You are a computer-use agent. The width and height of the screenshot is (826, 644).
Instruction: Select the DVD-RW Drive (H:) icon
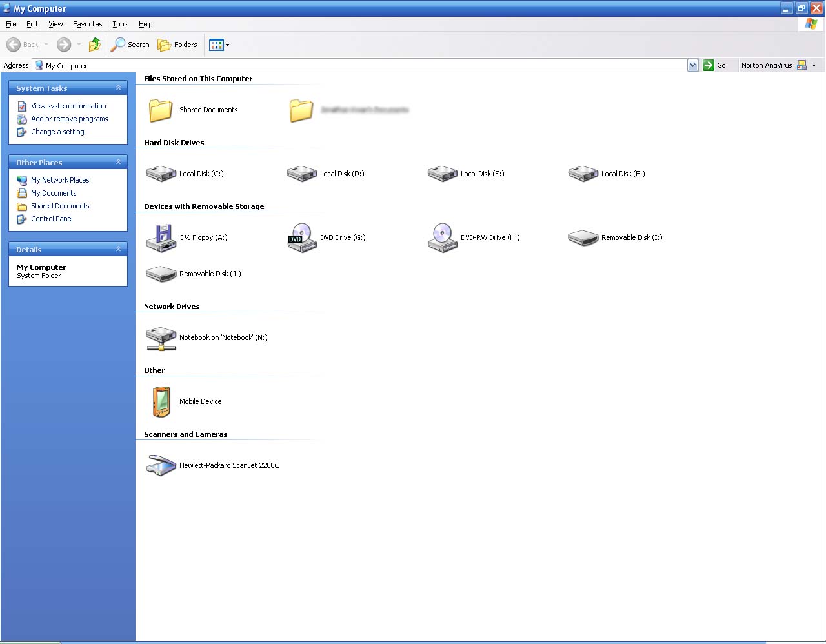tap(442, 237)
